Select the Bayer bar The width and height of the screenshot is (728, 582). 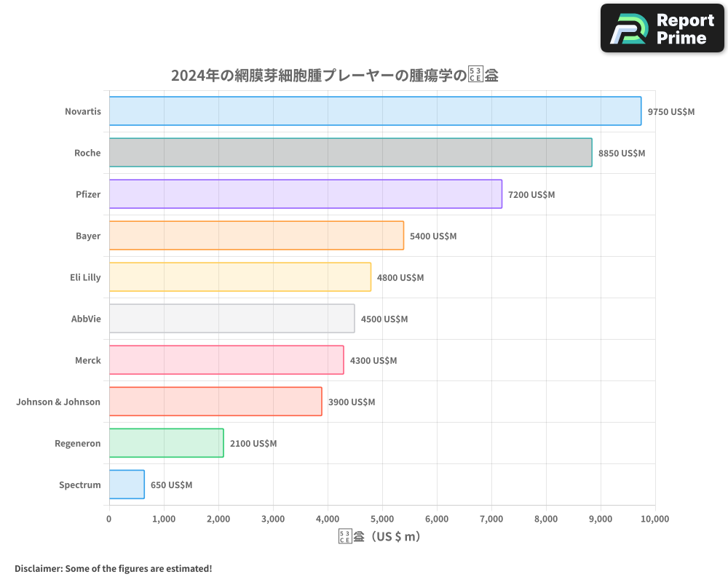point(255,236)
